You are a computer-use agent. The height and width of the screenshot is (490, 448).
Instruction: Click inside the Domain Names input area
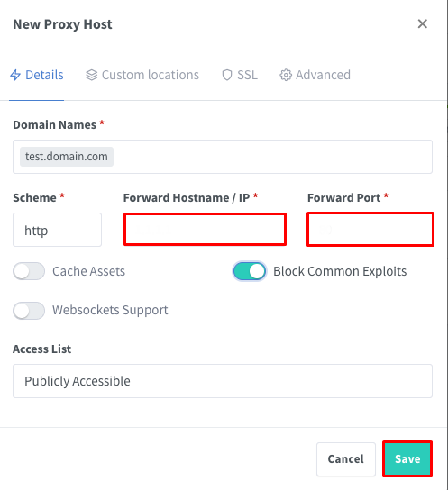(272, 157)
